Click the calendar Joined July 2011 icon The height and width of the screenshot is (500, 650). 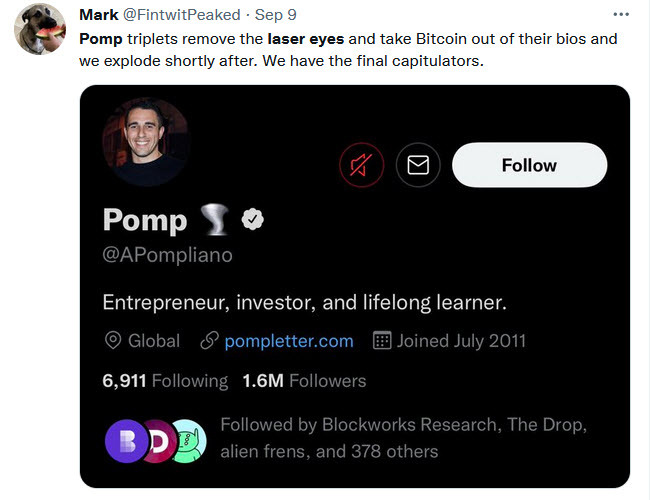381,341
